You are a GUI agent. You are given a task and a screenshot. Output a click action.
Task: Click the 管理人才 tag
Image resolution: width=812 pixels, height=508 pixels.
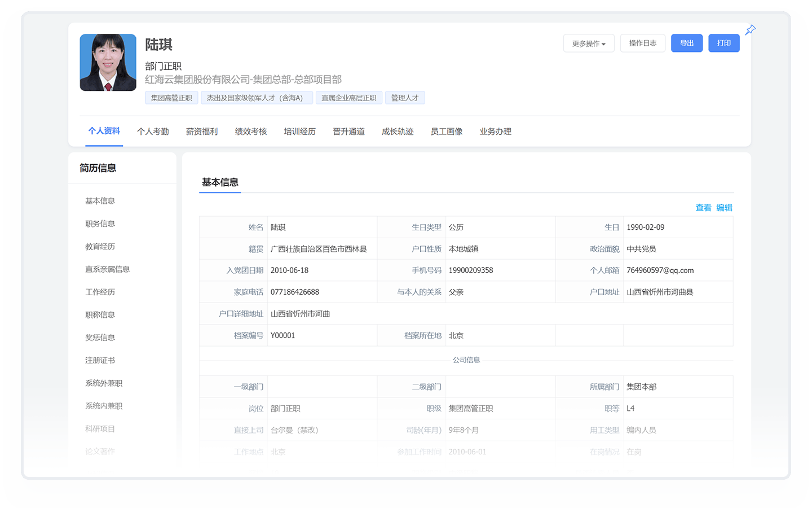[x=405, y=98]
